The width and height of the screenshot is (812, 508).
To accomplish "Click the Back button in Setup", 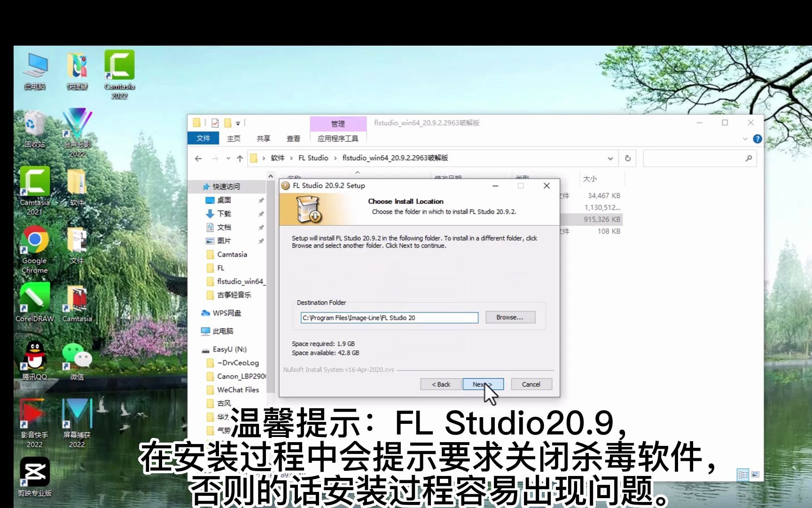I will pos(441,384).
